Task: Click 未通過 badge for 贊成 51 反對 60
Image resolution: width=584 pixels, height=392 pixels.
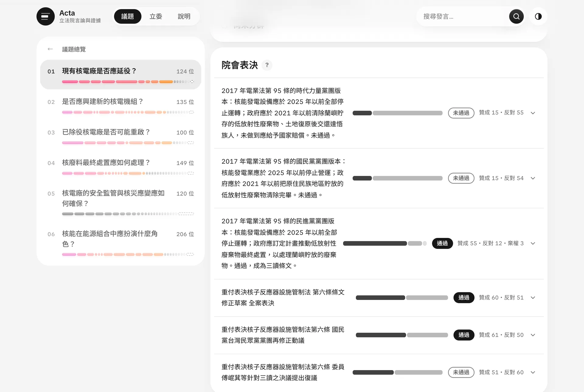Action: click(x=461, y=373)
